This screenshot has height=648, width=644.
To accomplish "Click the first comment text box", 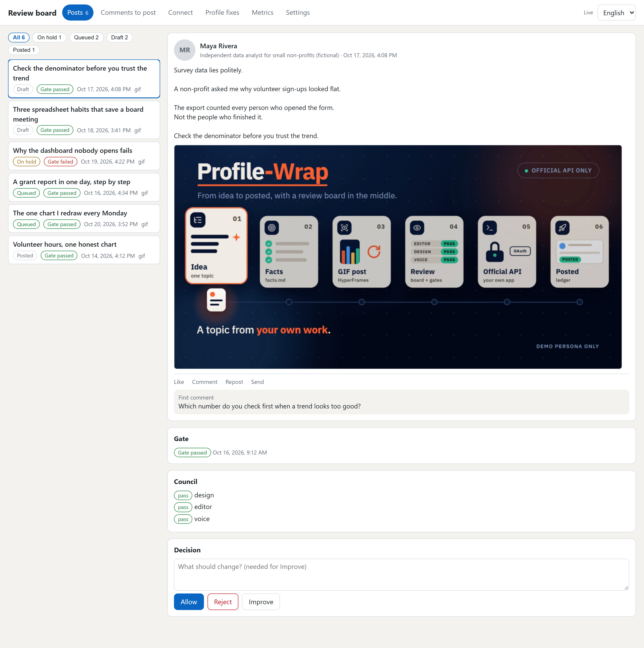I will pos(401,402).
